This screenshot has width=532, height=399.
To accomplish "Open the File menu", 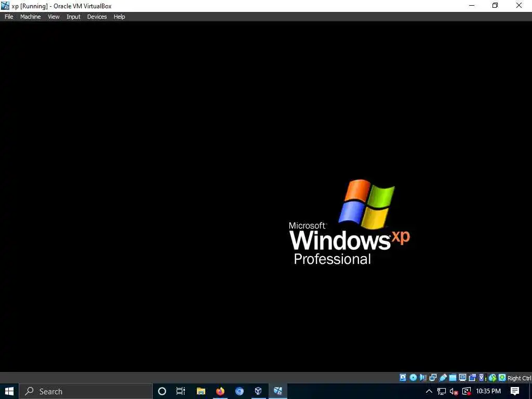I will (x=9, y=17).
